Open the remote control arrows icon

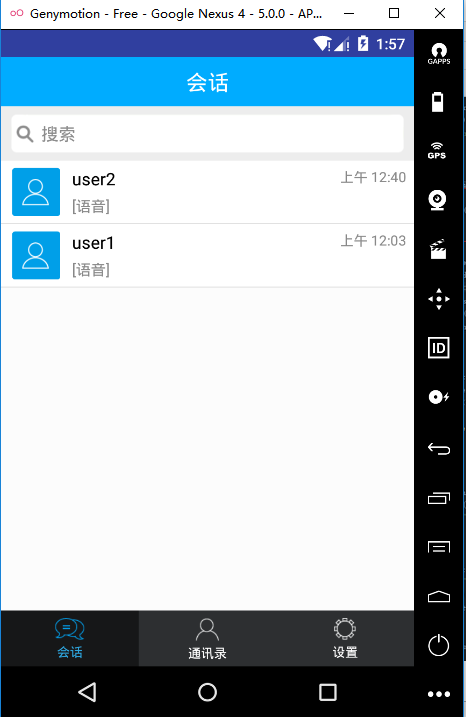439,299
